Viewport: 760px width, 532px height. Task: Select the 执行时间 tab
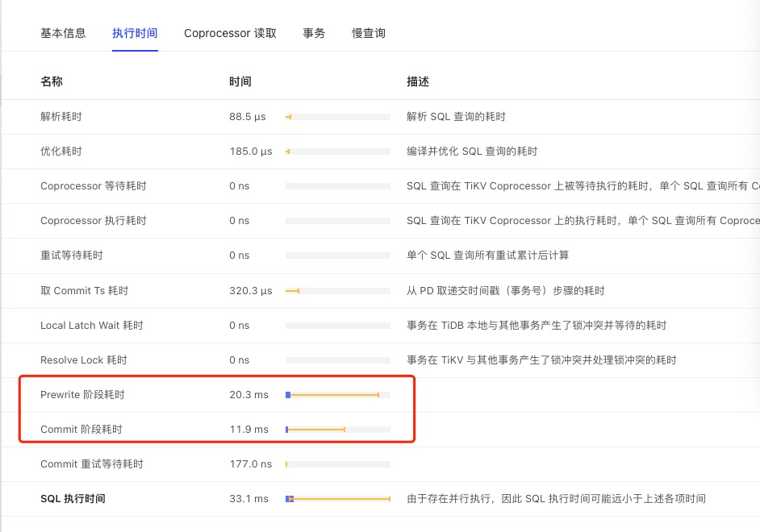135,33
